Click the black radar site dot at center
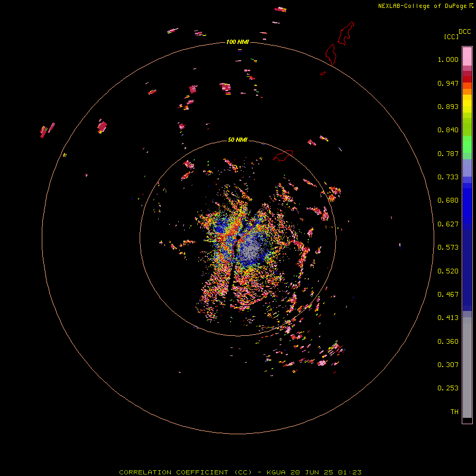The height and width of the screenshot is (476, 476). point(239,237)
